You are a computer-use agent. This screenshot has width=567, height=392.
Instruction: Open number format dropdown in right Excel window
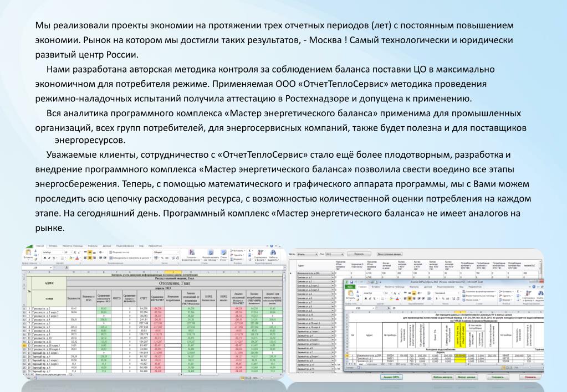pyautogui.click(x=458, y=293)
